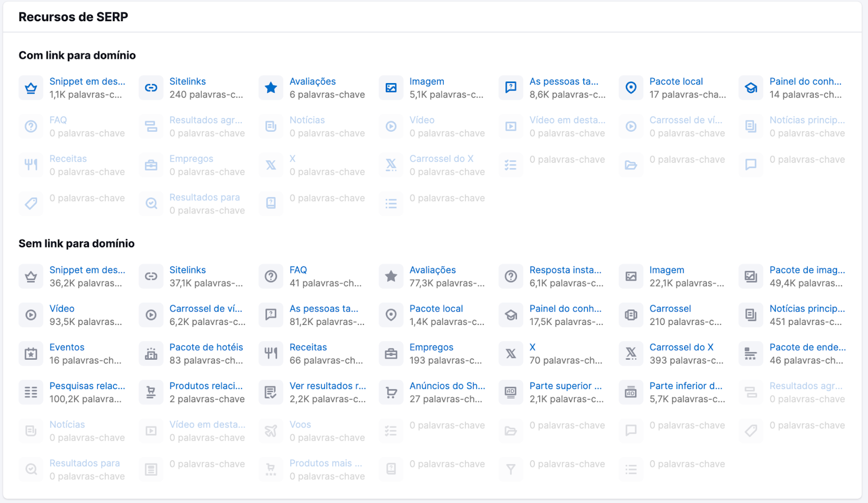This screenshot has width=868, height=503.
Task: Click the Empregos briefcase icon with 193 keywords
Action: click(391, 354)
